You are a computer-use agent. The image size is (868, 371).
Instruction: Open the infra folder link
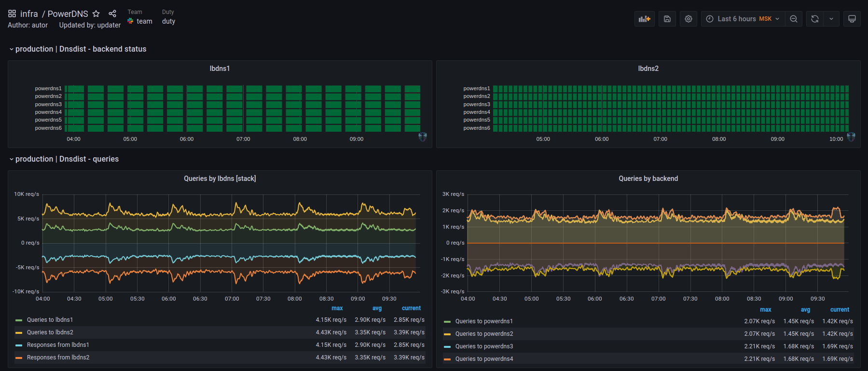[29, 14]
